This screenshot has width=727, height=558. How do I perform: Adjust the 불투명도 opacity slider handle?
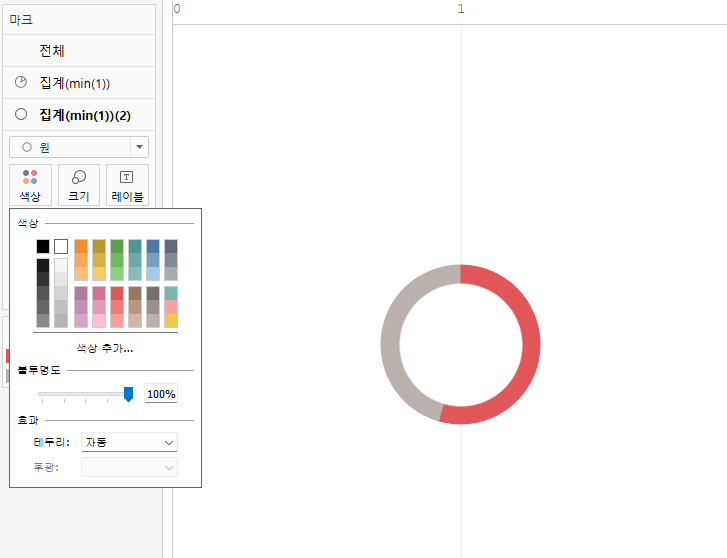point(128,394)
